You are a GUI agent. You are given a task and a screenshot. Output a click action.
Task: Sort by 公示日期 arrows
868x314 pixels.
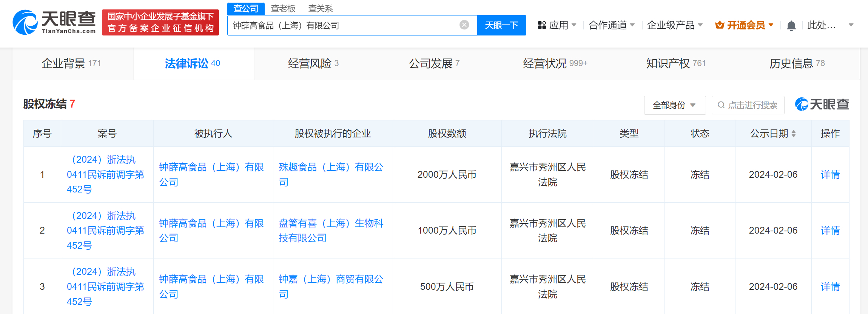[x=794, y=134]
